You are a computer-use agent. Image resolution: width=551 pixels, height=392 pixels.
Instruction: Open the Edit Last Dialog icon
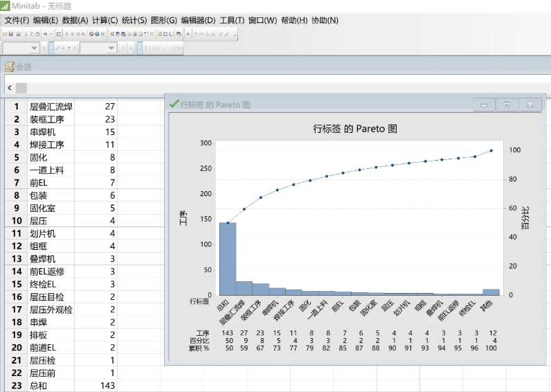click(x=59, y=34)
